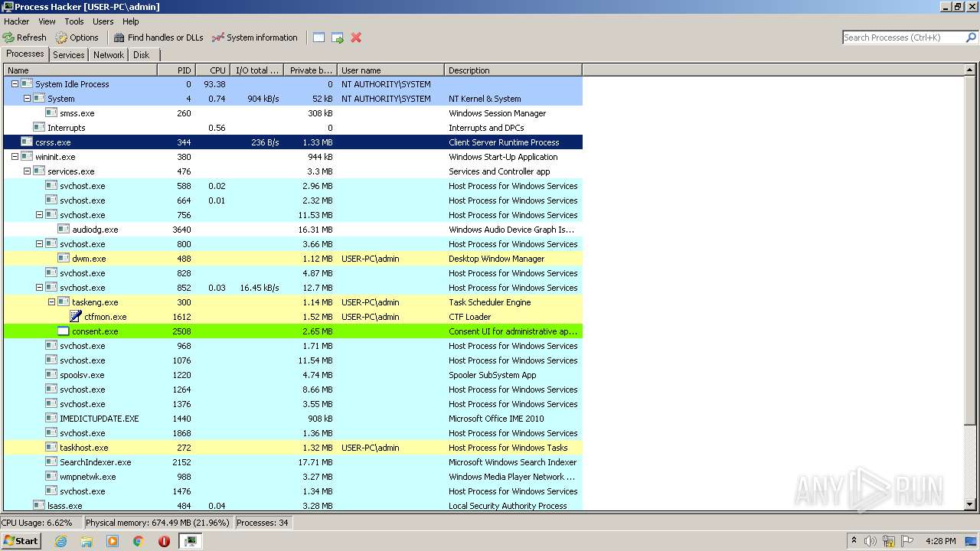The height and width of the screenshot is (551, 980).
Task: Click the csrss.exe process icon
Action: tap(27, 142)
